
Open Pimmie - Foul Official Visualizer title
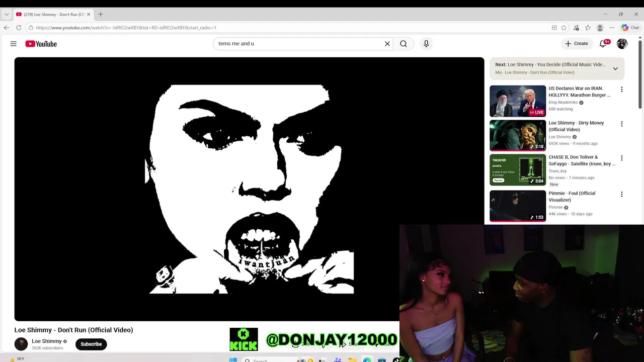click(572, 196)
